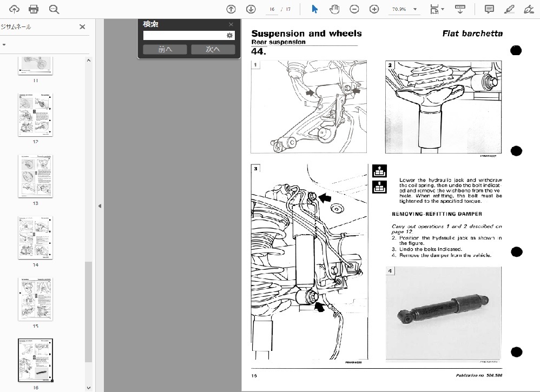Open page 13 thumbnail
540x392 pixels.
36,176
